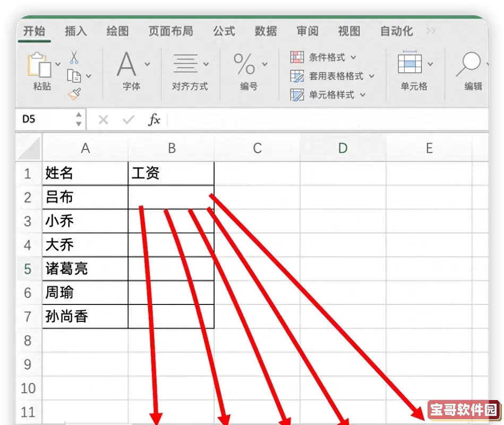Switch to the 绘图 tab
Screen dimensions: 504x425
118,31
